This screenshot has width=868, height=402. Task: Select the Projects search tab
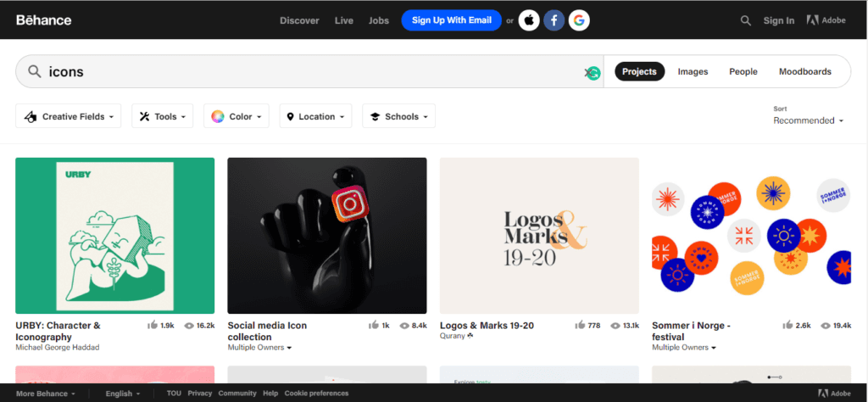[x=639, y=71]
